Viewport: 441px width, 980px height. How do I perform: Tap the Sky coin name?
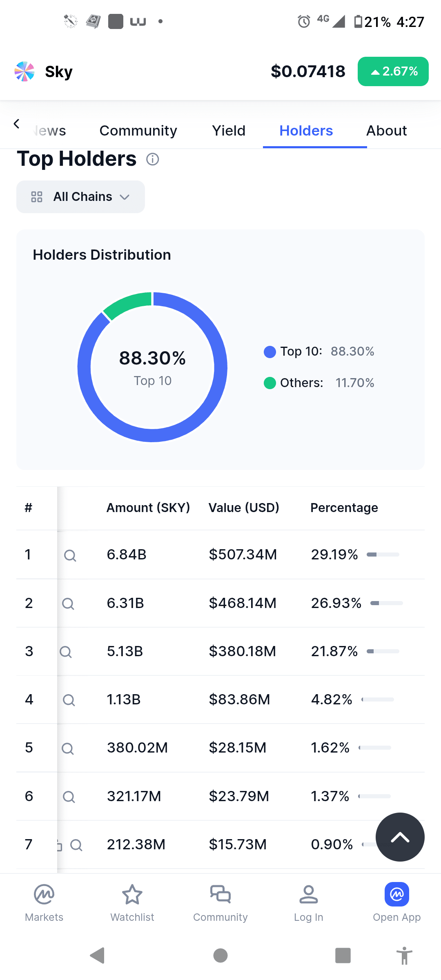click(x=59, y=71)
